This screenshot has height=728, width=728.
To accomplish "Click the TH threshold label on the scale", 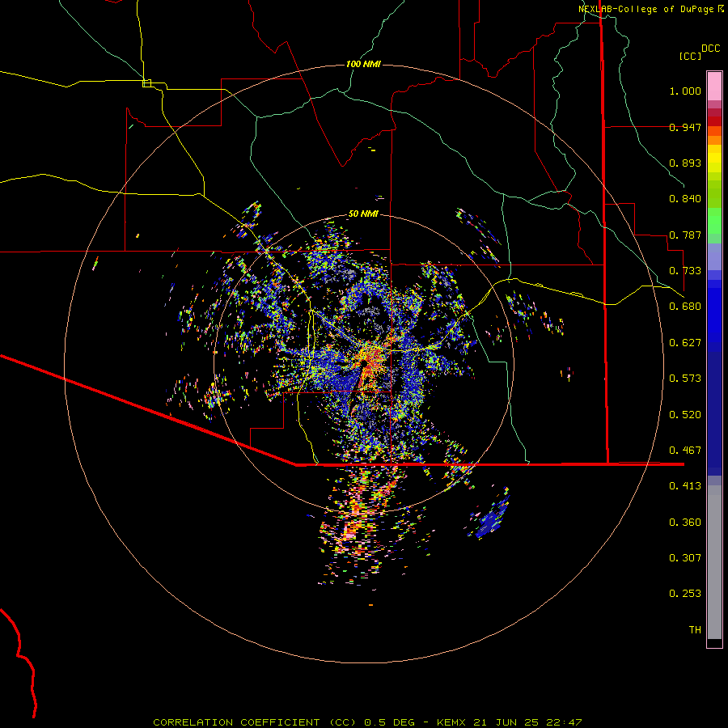I will (695, 630).
